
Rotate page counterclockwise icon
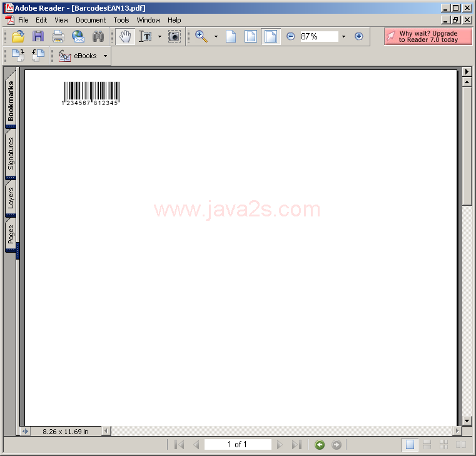point(38,56)
